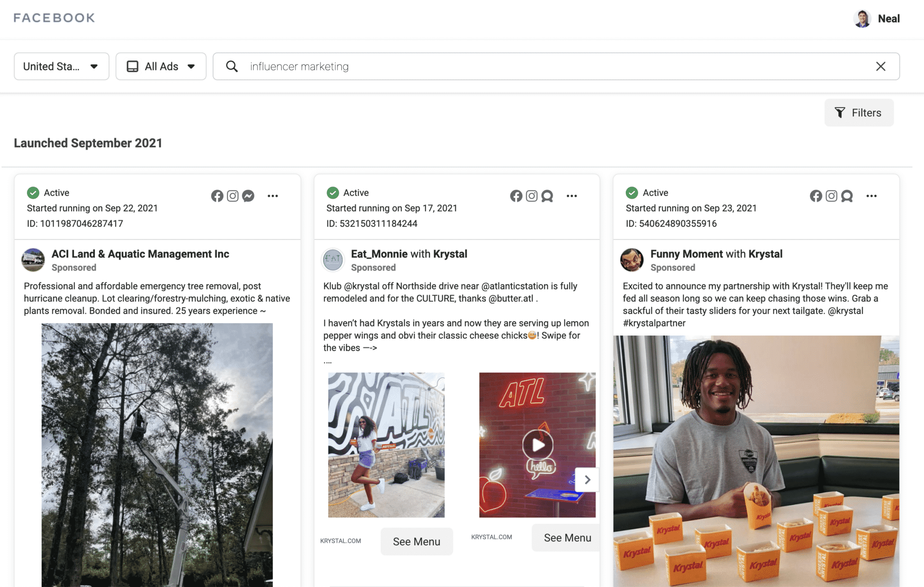The image size is (924, 587).
Task: Open more options on ACI Land ad
Action: pyautogui.click(x=273, y=196)
